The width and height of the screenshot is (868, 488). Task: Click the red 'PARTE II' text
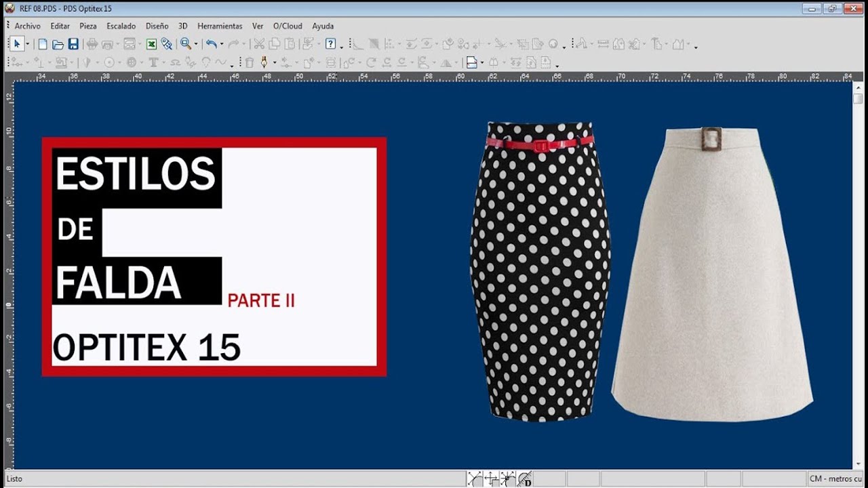261,300
